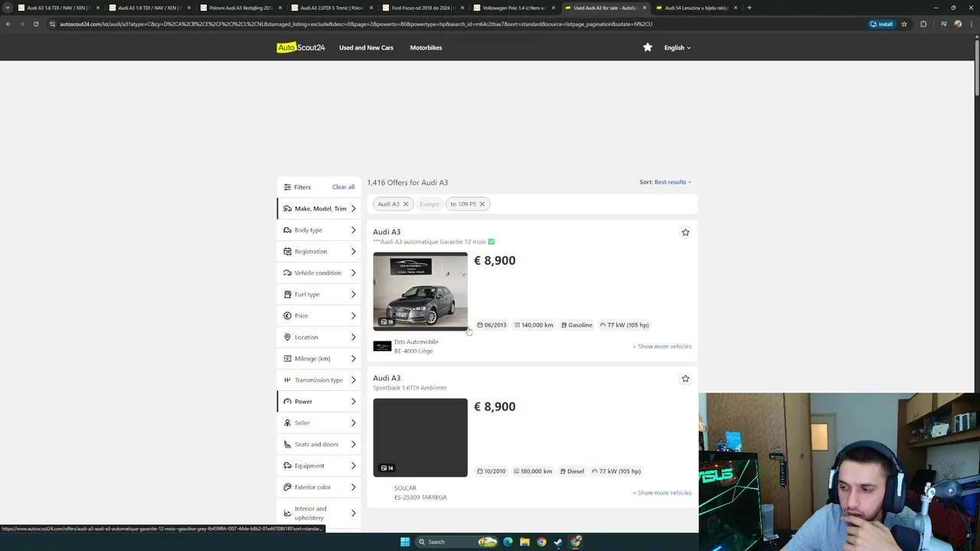980x551 pixels.
Task: Click the Exterior color icon
Action: click(x=287, y=487)
